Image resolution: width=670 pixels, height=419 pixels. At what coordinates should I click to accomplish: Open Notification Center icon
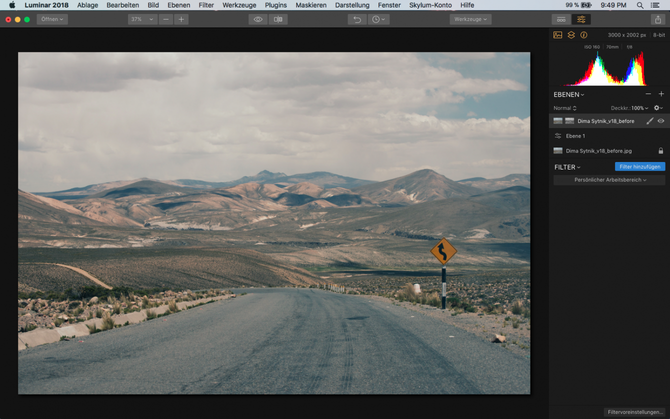pyautogui.click(x=655, y=5)
